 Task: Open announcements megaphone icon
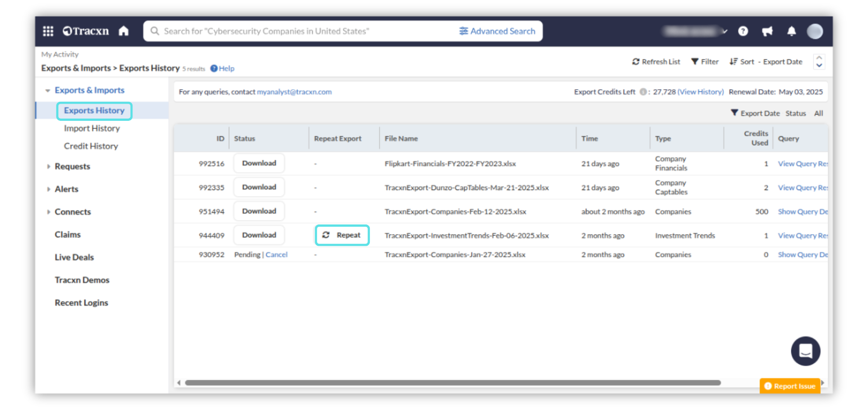coord(767,31)
